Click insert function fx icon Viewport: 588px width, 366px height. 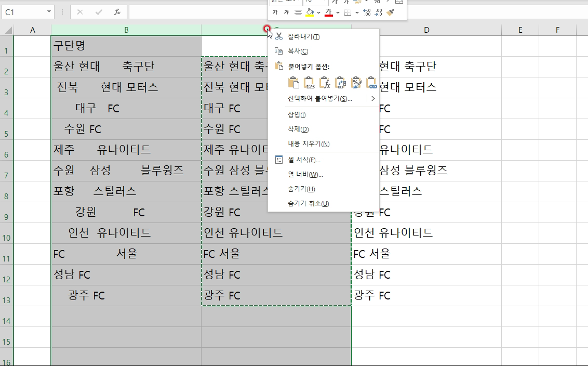tap(117, 12)
